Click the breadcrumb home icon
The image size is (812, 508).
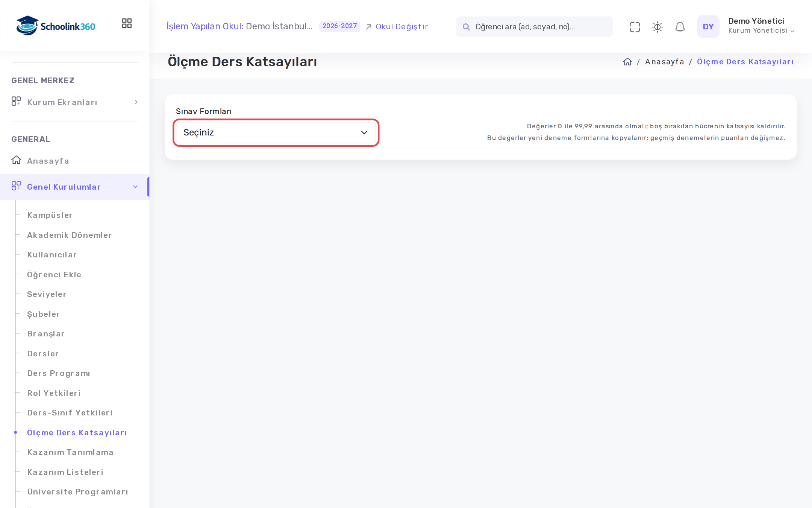[x=627, y=62]
